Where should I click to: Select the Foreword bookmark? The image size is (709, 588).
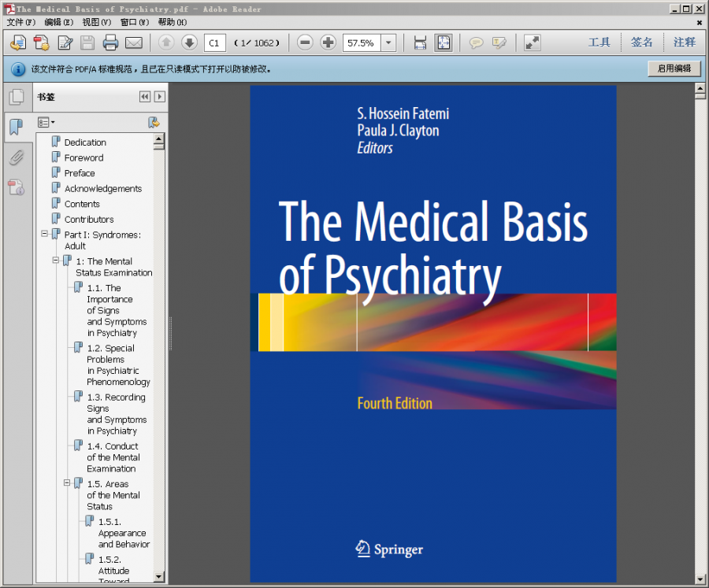click(84, 157)
